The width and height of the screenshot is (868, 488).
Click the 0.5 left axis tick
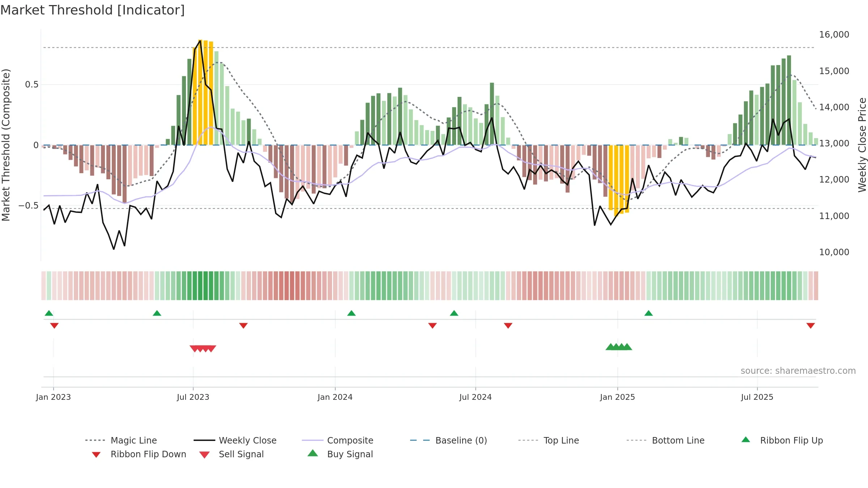[x=32, y=85]
